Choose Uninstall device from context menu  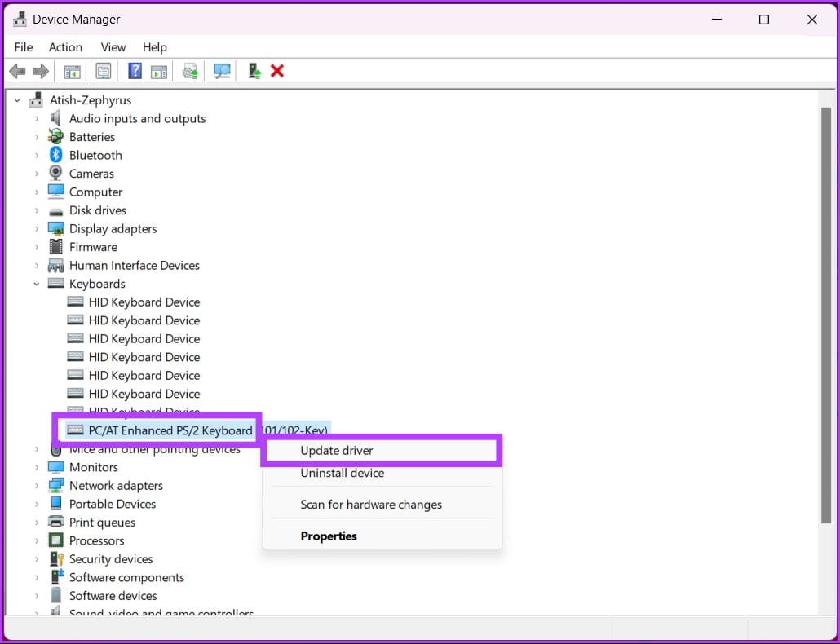(x=382, y=473)
